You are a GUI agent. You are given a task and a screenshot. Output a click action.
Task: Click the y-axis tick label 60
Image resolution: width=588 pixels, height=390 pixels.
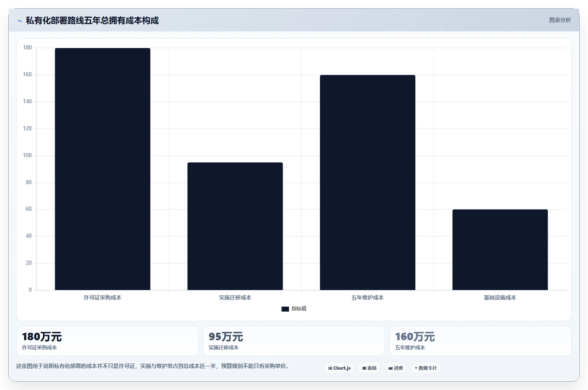(29, 209)
